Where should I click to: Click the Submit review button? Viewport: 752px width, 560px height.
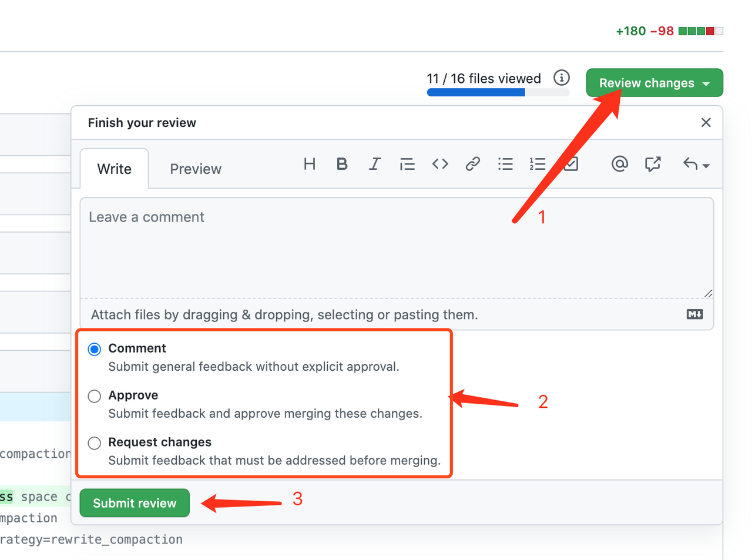click(x=135, y=503)
